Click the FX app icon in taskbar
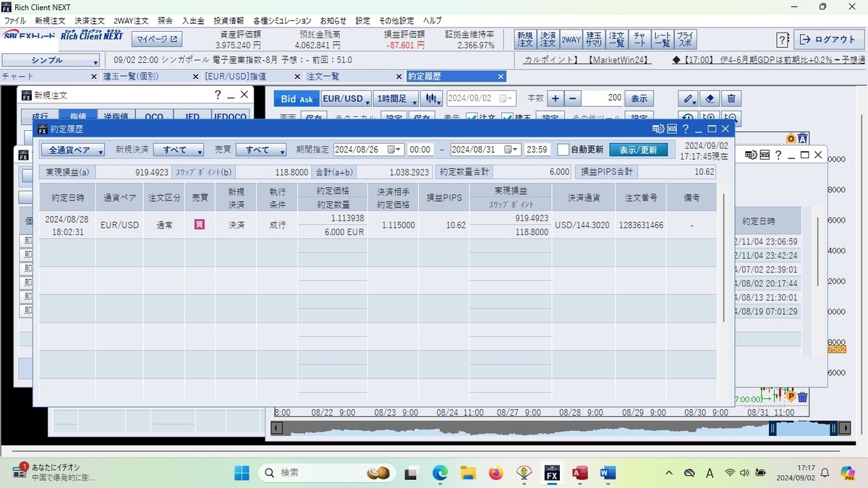 click(551, 474)
